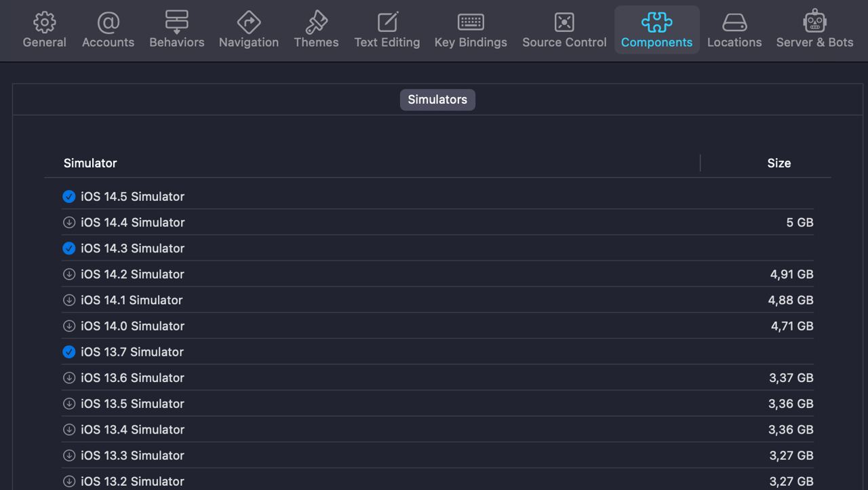Click the iOS 14.3 Simulator installed checkmark
The width and height of the screenshot is (868, 490).
click(x=68, y=248)
